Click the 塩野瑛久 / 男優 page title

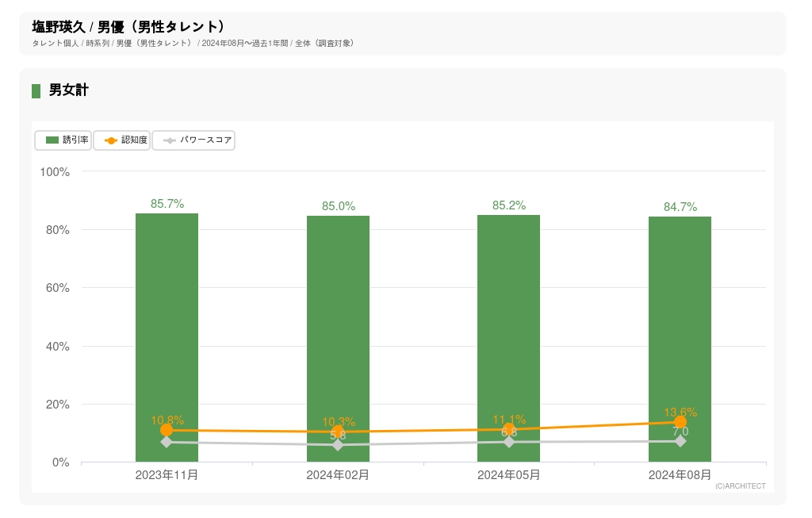click(128, 27)
